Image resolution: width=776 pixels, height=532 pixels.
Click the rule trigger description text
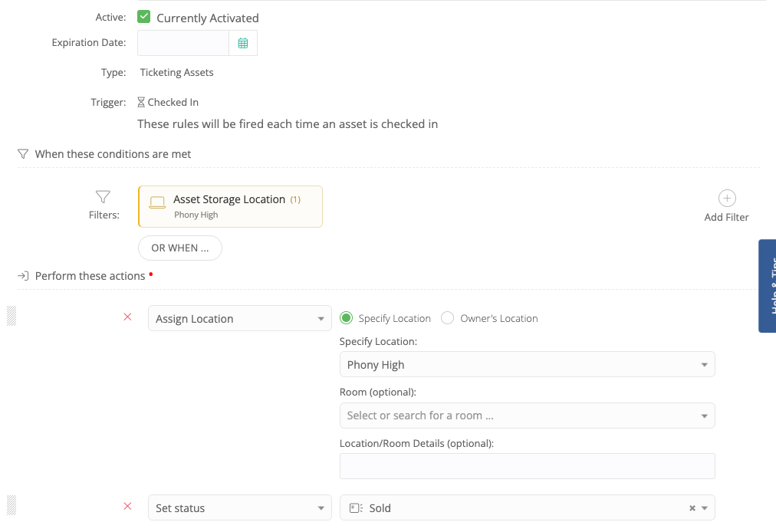(x=288, y=123)
